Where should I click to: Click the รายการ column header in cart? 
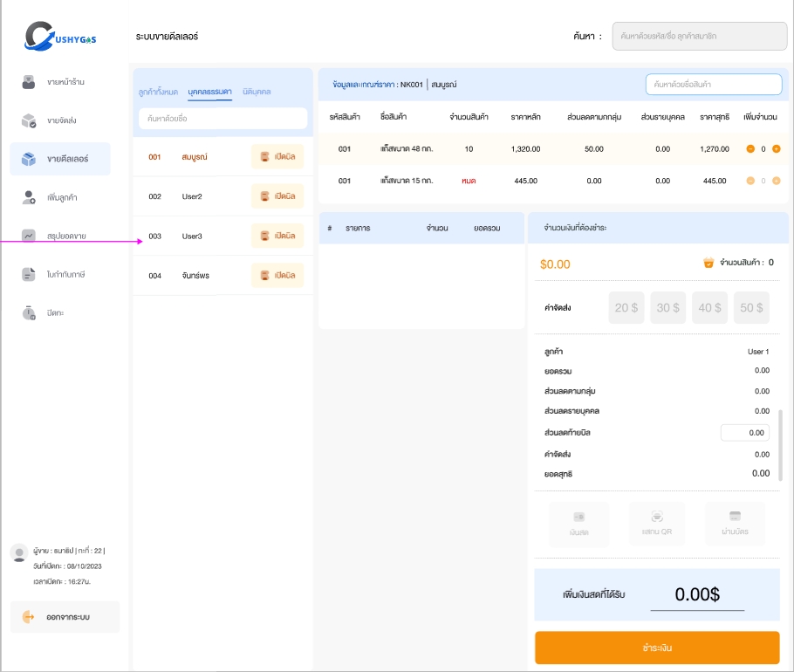(358, 229)
